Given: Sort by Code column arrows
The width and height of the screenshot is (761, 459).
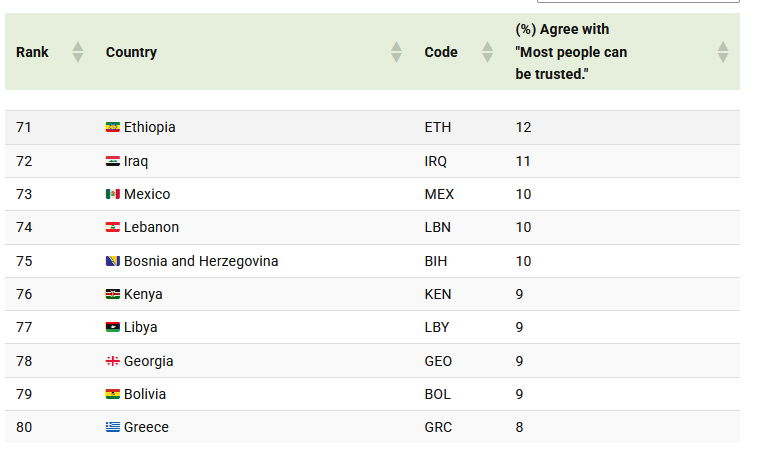Looking at the screenshot, I should 487,52.
